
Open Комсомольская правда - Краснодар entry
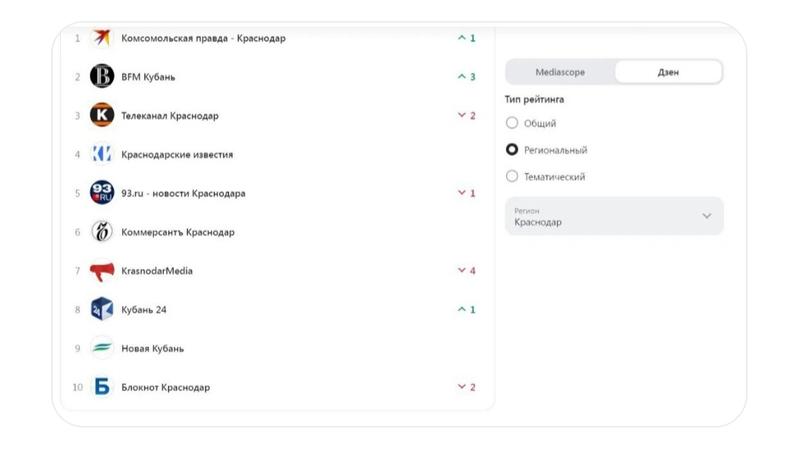[203, 38]
